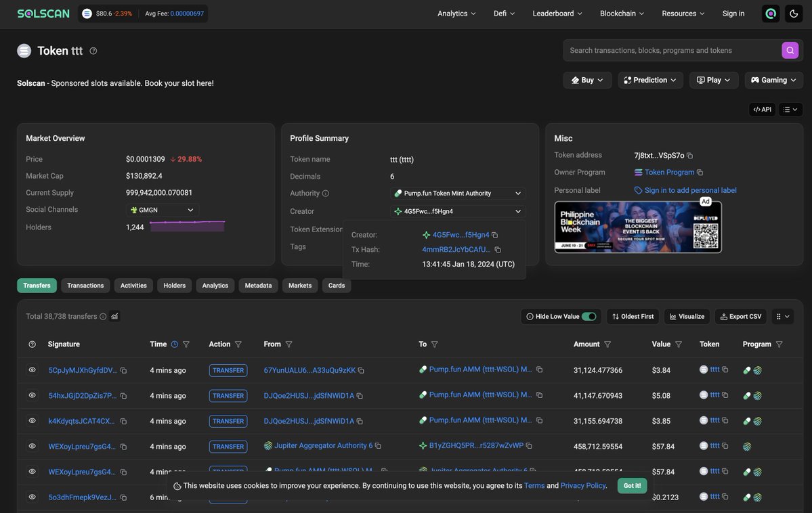Open Defi dropdown menu
The width and height of the screenshot is (812, 513).
tap(504, 14)
